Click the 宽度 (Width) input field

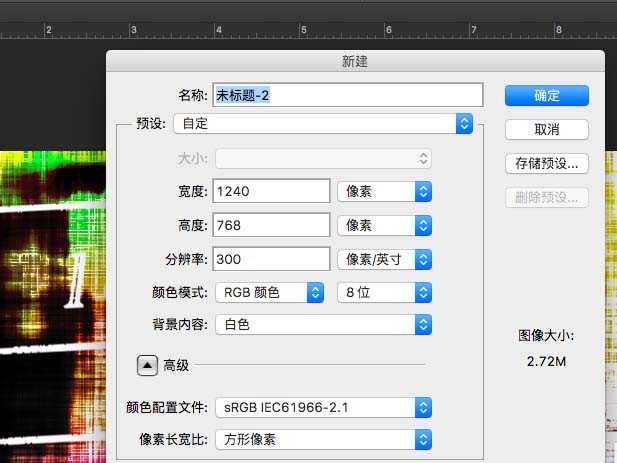click(271, 191)
